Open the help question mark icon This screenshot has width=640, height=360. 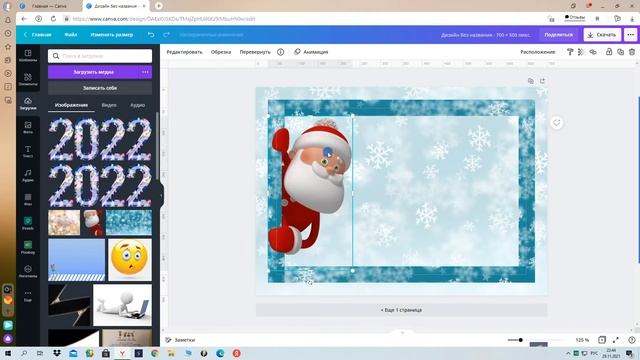[632, 340]
